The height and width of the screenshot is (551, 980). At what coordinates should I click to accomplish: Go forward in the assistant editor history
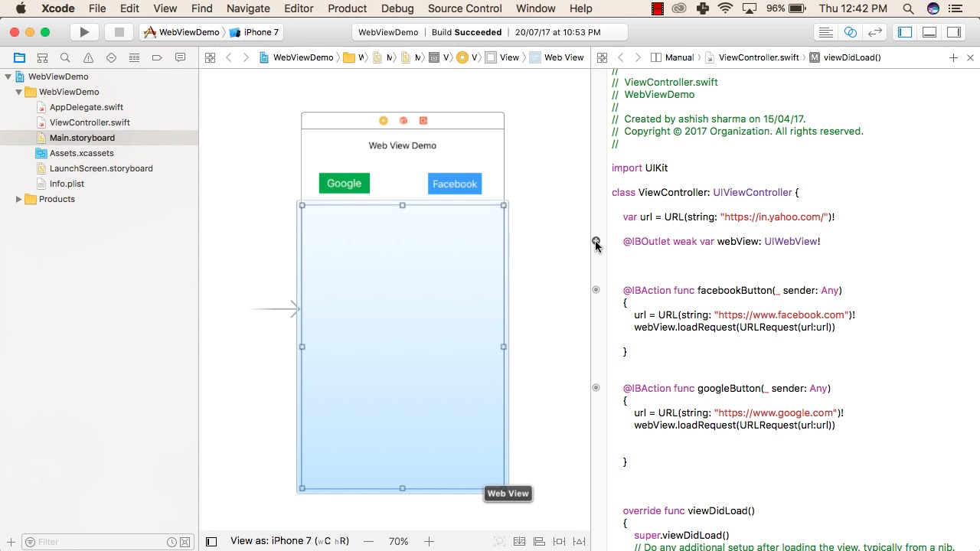638,57
